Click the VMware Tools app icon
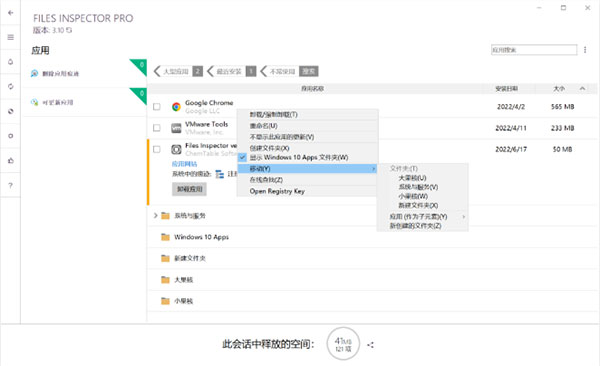This screenshot has height=366, width=600. [x=176, y=128]
